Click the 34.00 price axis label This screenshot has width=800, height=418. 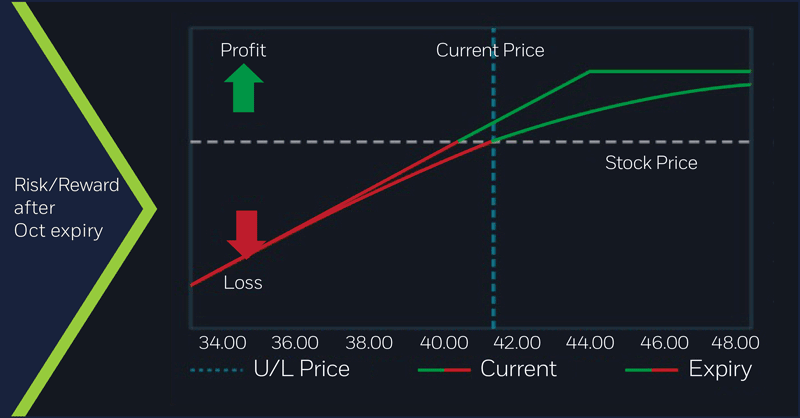tap(222, 342)
